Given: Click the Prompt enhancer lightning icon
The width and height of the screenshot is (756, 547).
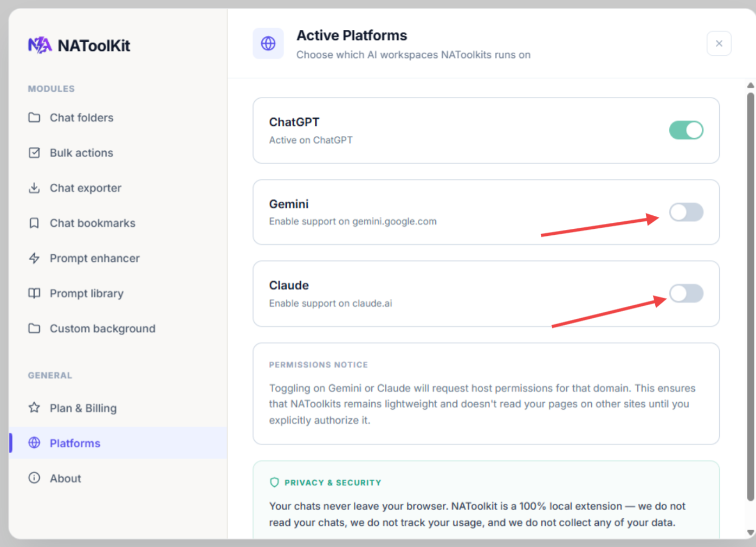Looking at the screenshot, I should point(34,258).
